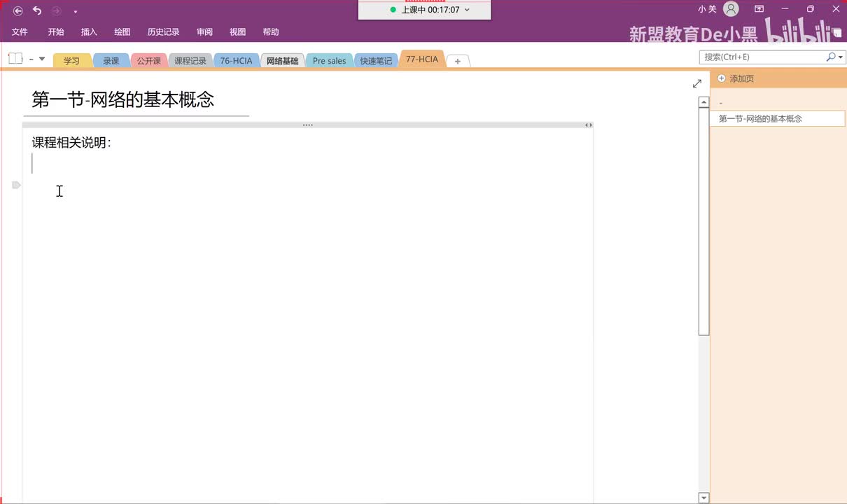Open the Quick Access Toolbar customize dropdown
This screenshot has width=847, height=504.
(76, 11)
